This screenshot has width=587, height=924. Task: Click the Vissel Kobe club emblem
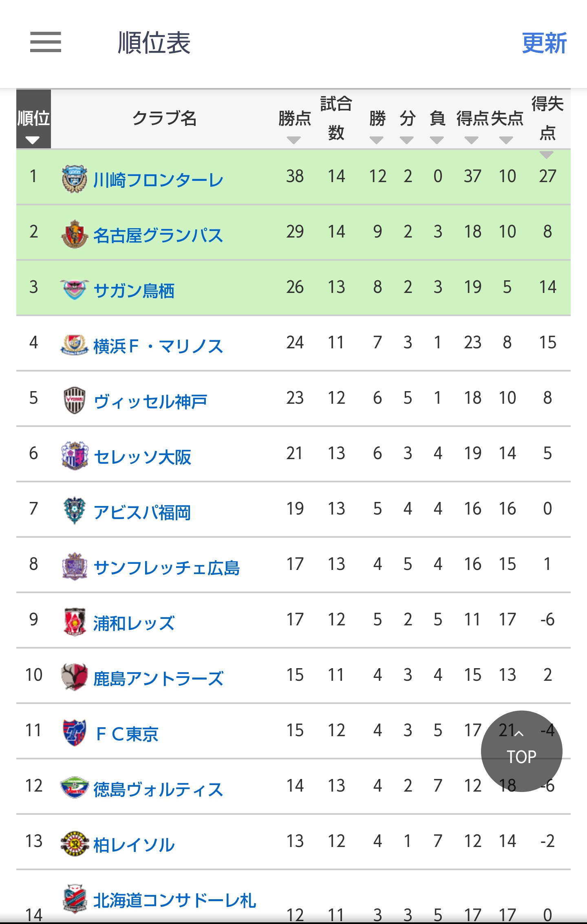[x=74, y=400]
